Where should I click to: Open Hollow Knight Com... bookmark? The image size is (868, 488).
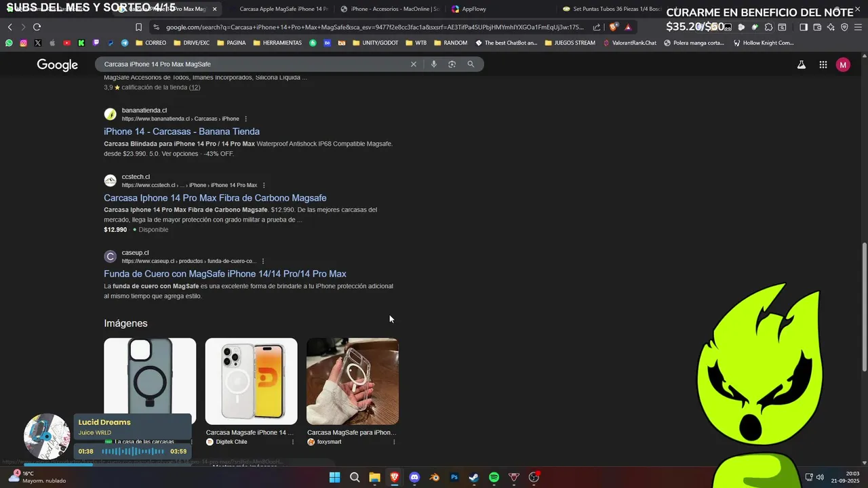coord(764,43)
